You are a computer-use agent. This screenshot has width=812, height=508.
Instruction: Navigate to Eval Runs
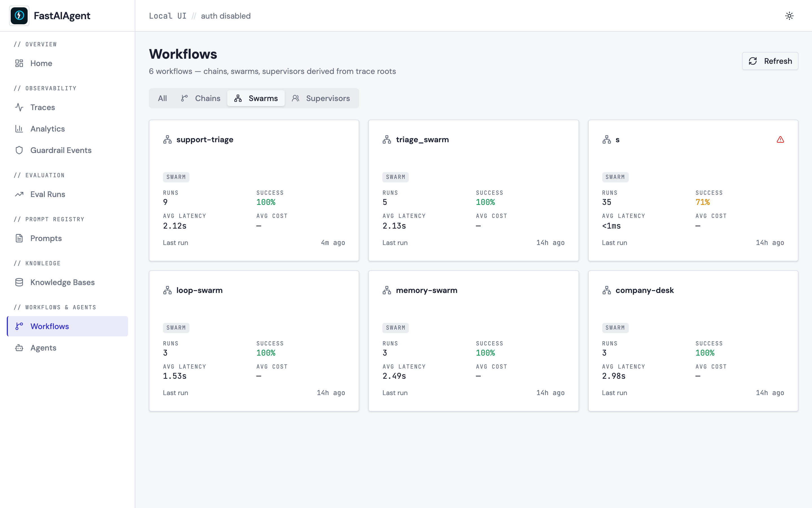click(67, 194)
